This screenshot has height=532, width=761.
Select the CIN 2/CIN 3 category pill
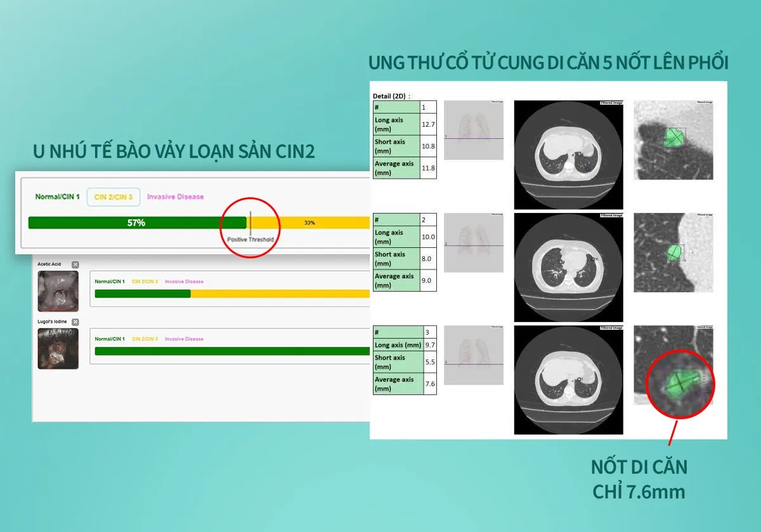(113, 197)
